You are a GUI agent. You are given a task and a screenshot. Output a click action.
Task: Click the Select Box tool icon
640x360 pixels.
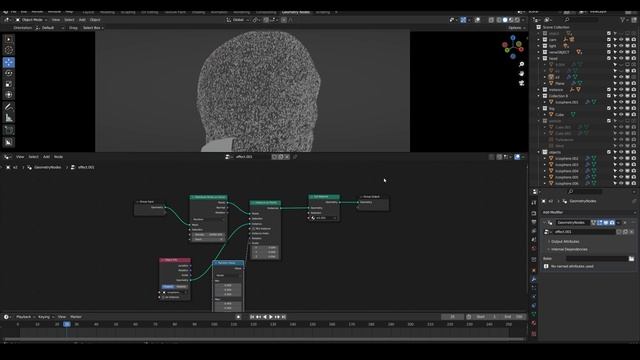(x=9, y=39)
